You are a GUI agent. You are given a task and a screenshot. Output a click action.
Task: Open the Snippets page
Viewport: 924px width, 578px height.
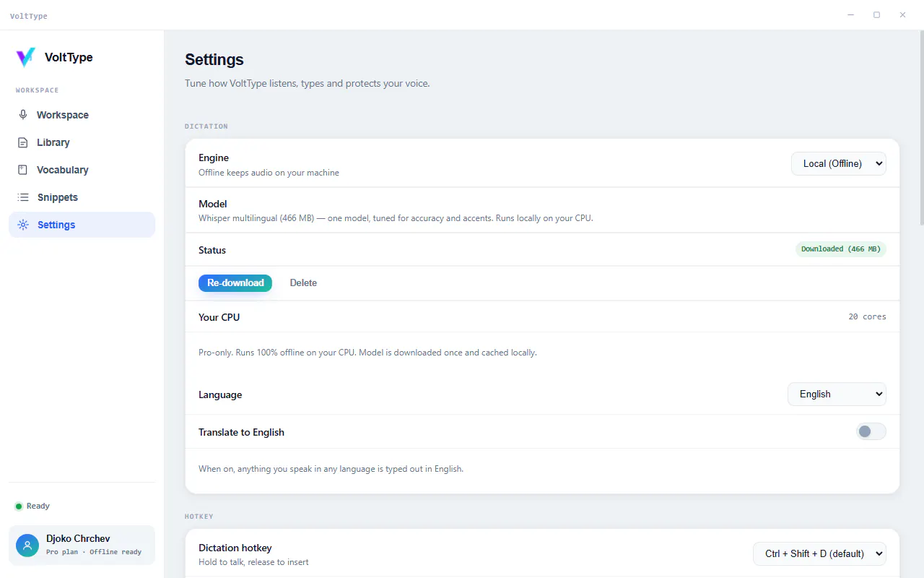click(82, 197)
